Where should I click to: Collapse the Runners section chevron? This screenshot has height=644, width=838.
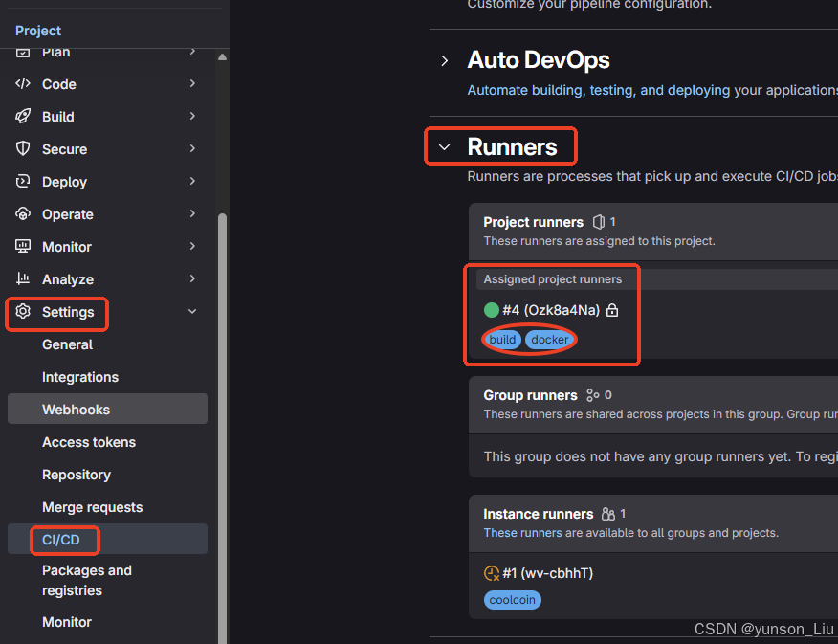[445, 147]
